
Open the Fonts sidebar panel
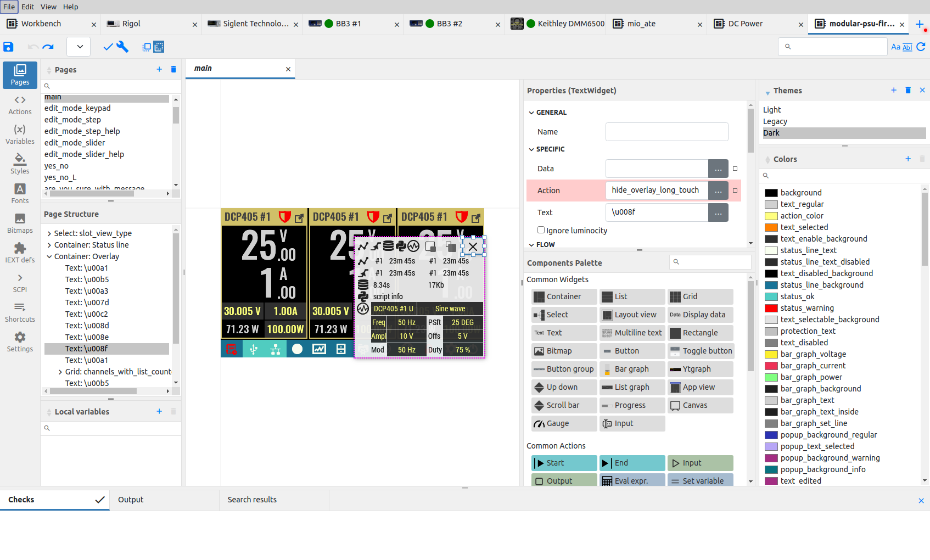tap(20, 193)
